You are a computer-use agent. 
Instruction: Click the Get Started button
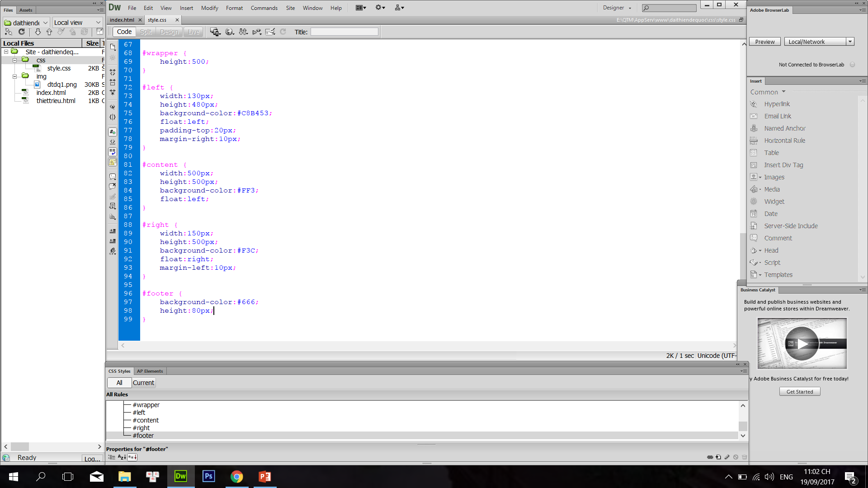[x=799, y=392]
